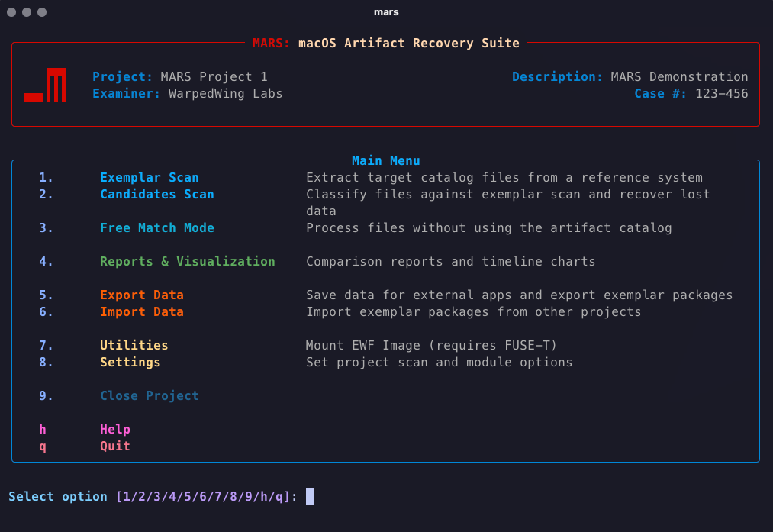
Task: Click number '5.' beside Export Data
Action: tap(46, 295)
